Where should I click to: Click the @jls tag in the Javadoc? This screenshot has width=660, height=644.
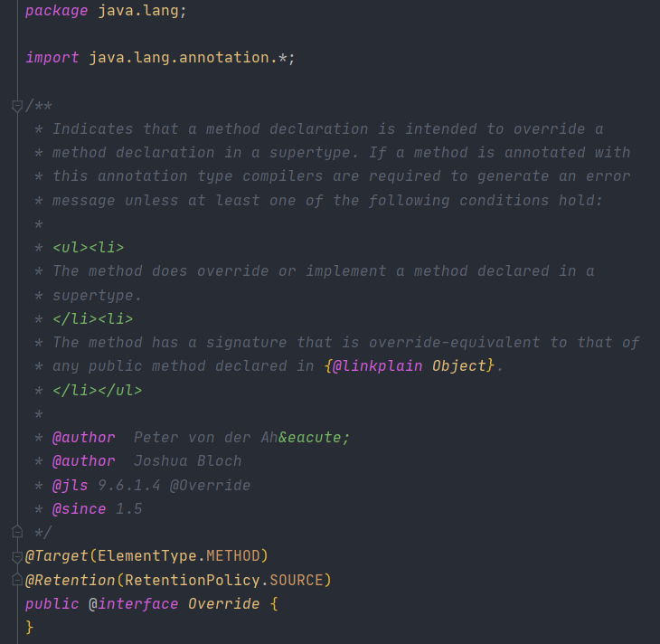coord(70,486)
